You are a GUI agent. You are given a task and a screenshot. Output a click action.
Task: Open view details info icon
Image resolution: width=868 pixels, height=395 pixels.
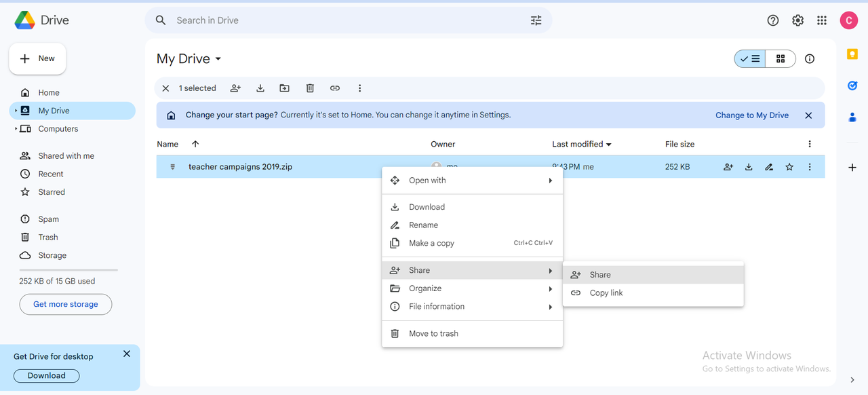[810, 59]
